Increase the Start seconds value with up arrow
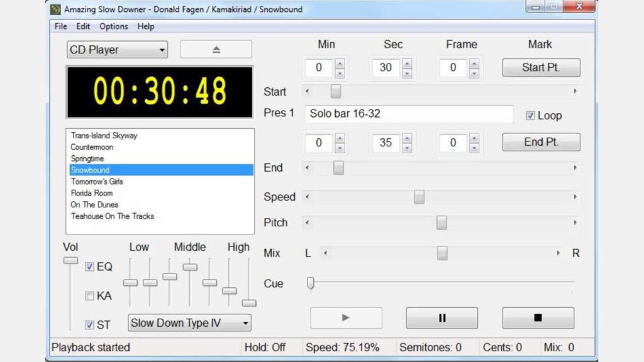This screenshot has height=362, width=644. pyautogui.click(x=407, y=63)
